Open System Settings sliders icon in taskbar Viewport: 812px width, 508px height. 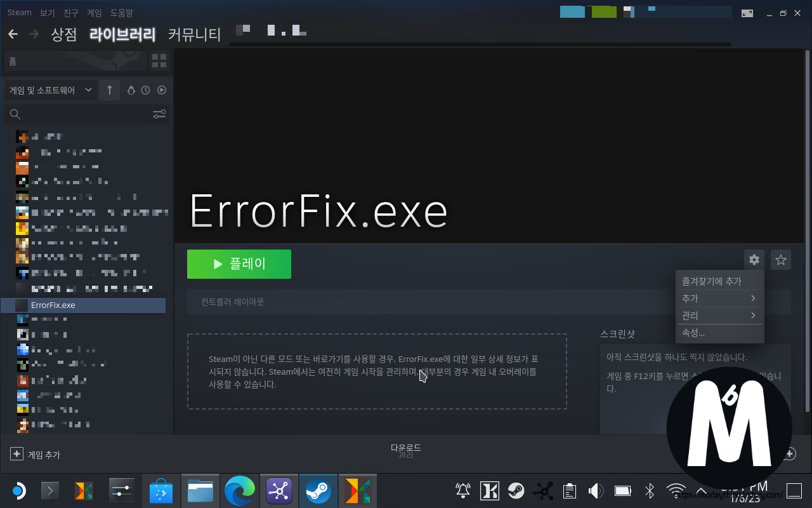[x=121, y=490]
